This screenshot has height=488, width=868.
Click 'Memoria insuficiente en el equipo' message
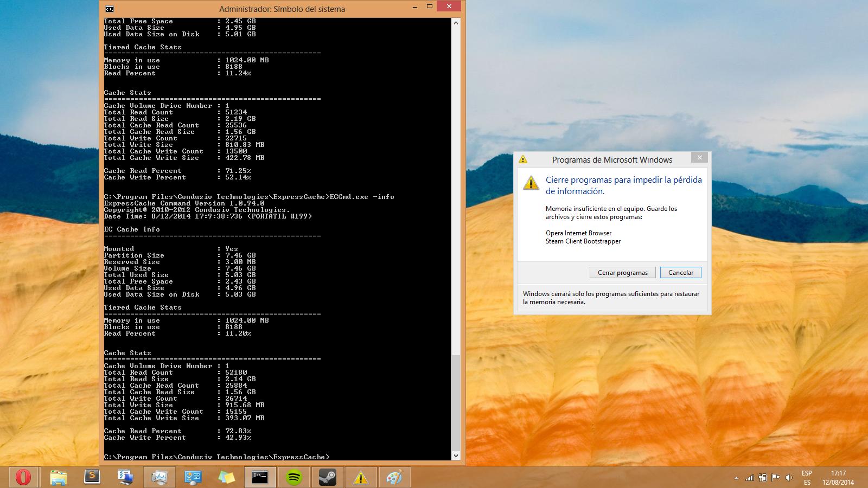tap(611, 213)
